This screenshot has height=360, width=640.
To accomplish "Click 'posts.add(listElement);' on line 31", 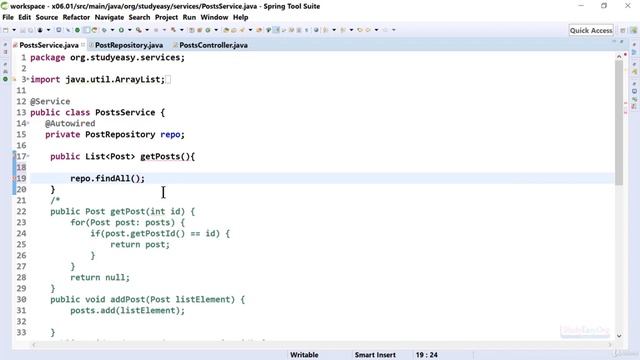I will [127, 311].
